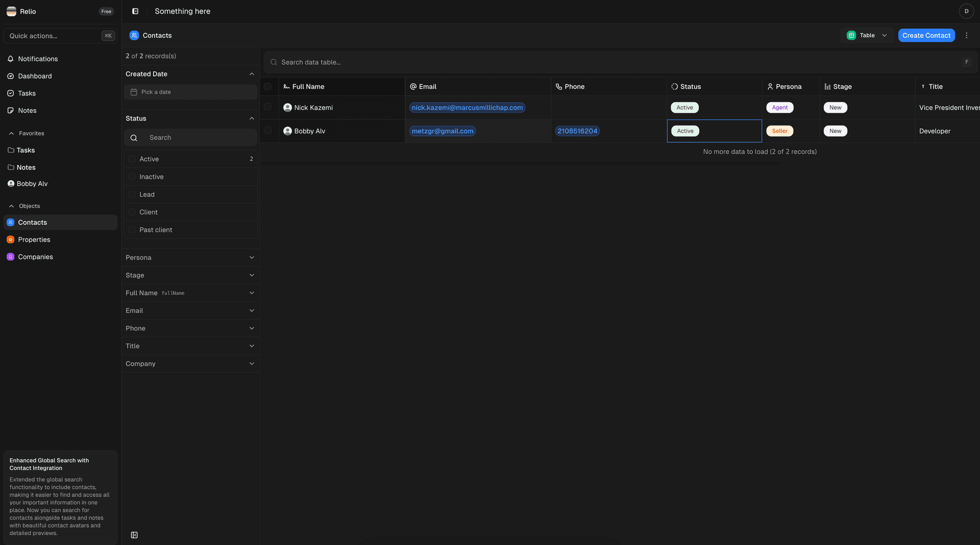Select Bobby Alv in Favorites

pyautogui.click(x=32, y=183)
